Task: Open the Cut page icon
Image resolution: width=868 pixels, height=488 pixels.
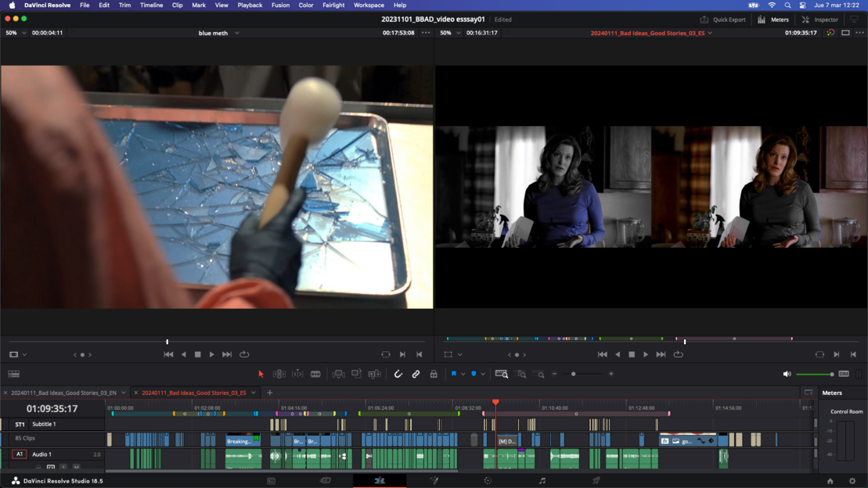Action: pyautogui.click(x=325, y=481)
